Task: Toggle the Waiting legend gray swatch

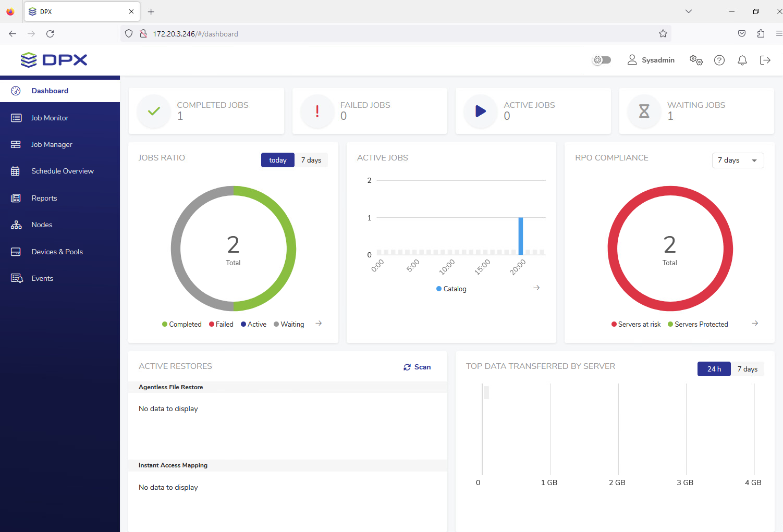Action: [276, 325]
